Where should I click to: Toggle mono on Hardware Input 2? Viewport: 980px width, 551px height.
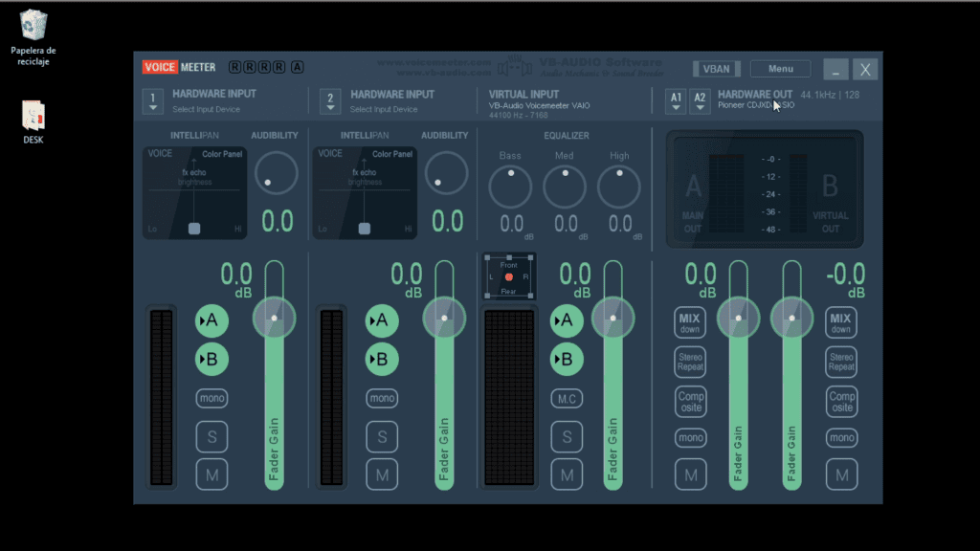[x=382, y=398]
